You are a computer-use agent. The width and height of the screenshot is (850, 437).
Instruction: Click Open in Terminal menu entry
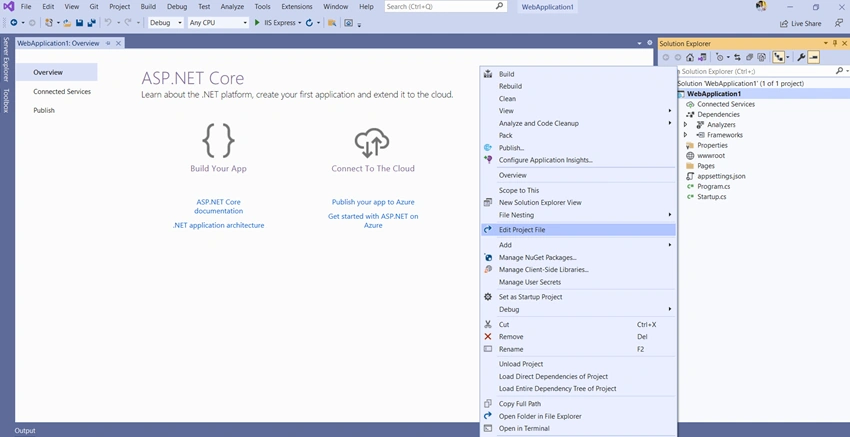[578, 428]
